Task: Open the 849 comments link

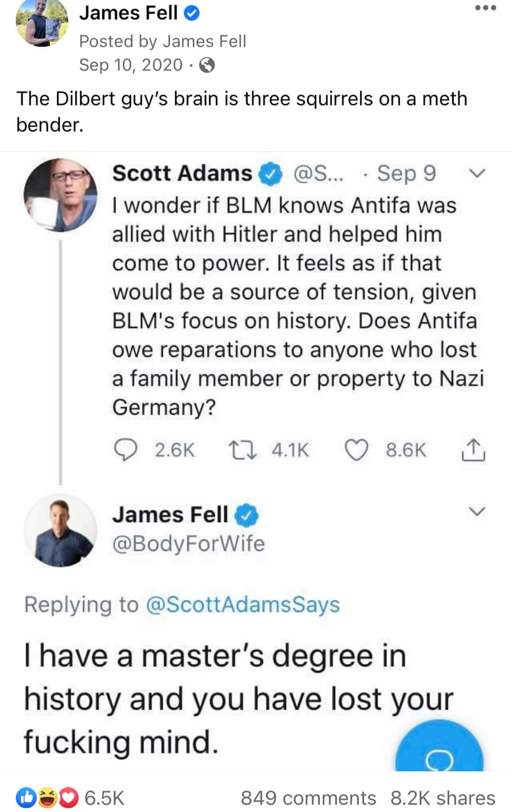Action: pyautogui.click(x=308, y=798)
